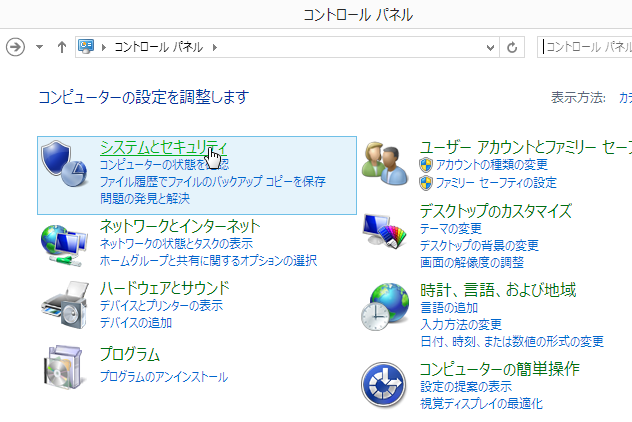The width and height of the screenshot is (632, 422).
Task: Open プログラムのアンインストール link
Action: (x=164, y=377)
